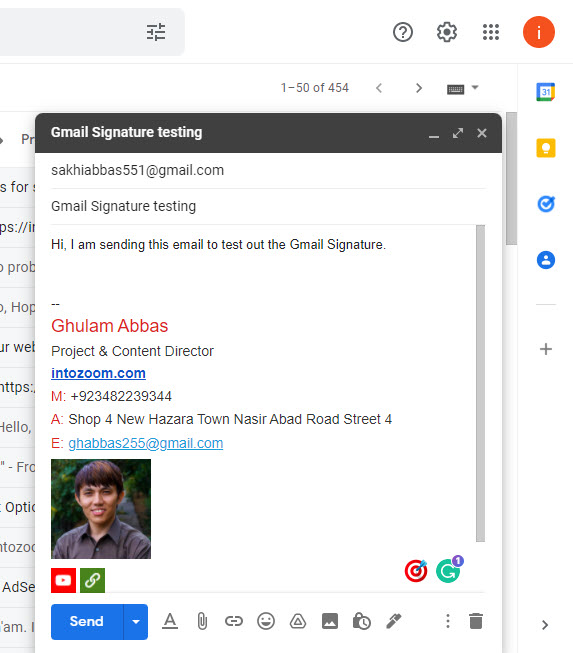Click Shop 4 New Hazara Town address
Screen dimensions: 573x653
(230, 419)
